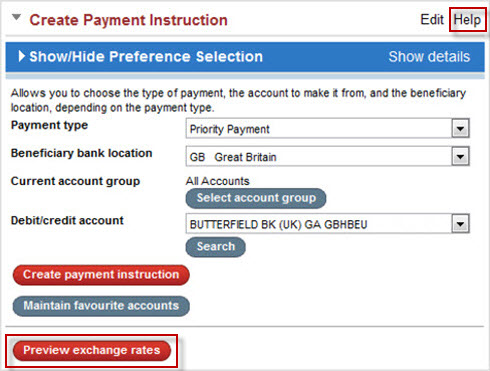The image size is (490, 371).
Task: Click the Show/Hide Preference Selection header text
Action: click(x=146, y=57)
